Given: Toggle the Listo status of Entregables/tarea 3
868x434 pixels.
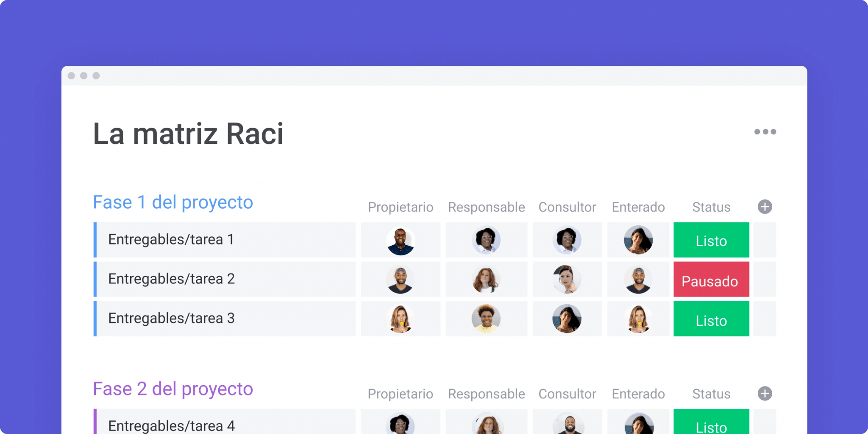Looking at the screenshot, I should 711,319.
